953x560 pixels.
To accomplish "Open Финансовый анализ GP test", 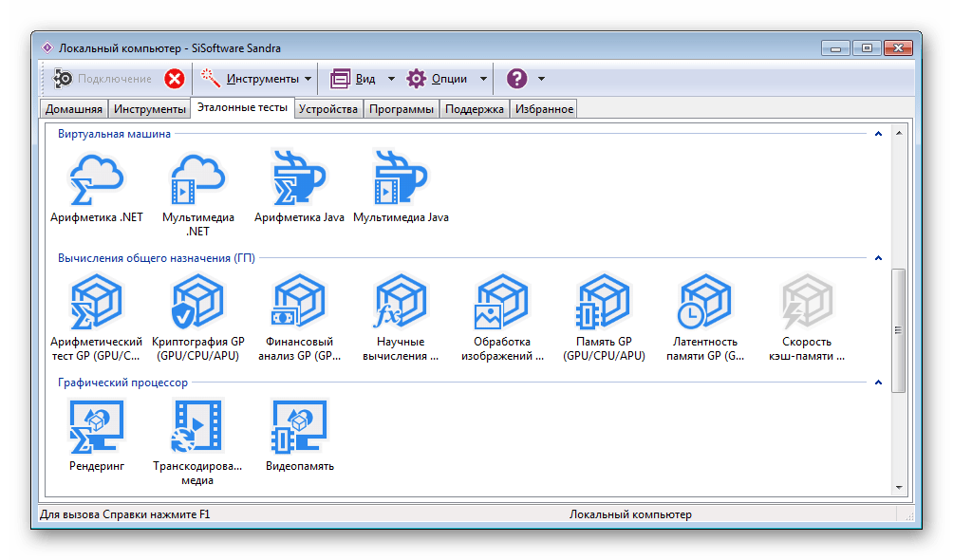I will 299,303.
